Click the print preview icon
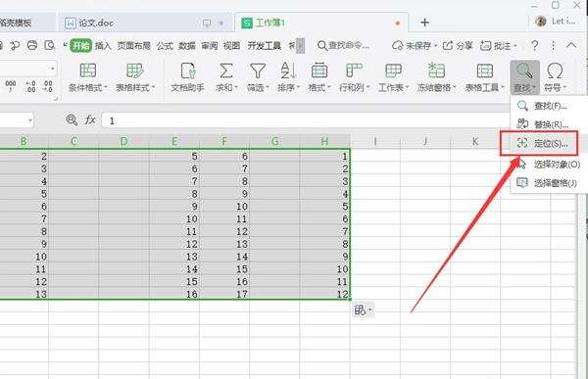 tap(50, 45)
